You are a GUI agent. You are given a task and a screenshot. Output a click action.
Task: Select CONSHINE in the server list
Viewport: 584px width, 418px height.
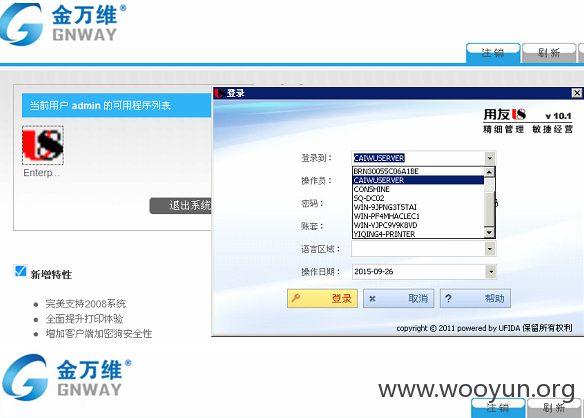(x=418, y=189)
